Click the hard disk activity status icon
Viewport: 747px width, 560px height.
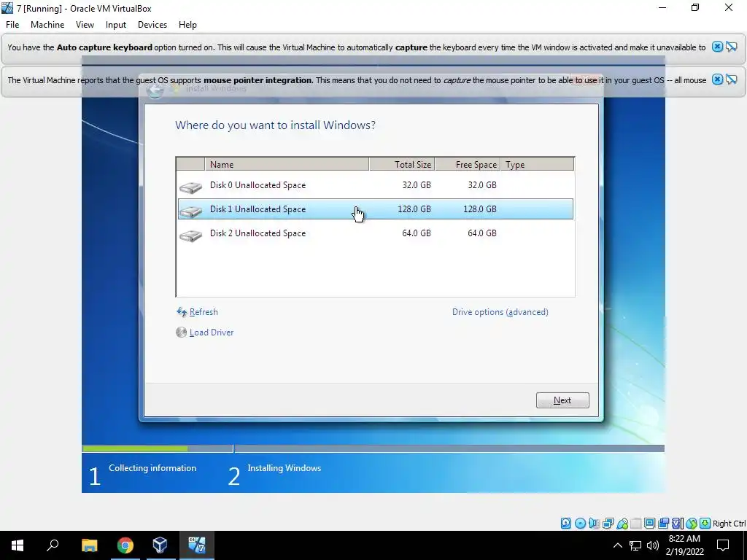[x=565, y=524]
